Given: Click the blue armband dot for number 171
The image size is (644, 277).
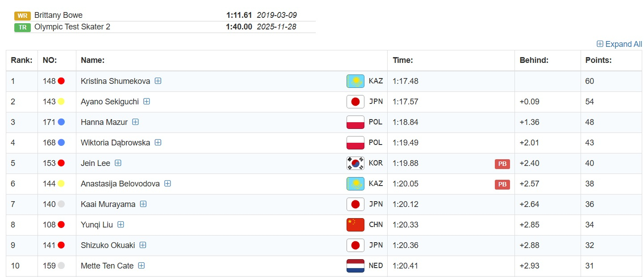Looking at the screenshot, I should [61, 122].
